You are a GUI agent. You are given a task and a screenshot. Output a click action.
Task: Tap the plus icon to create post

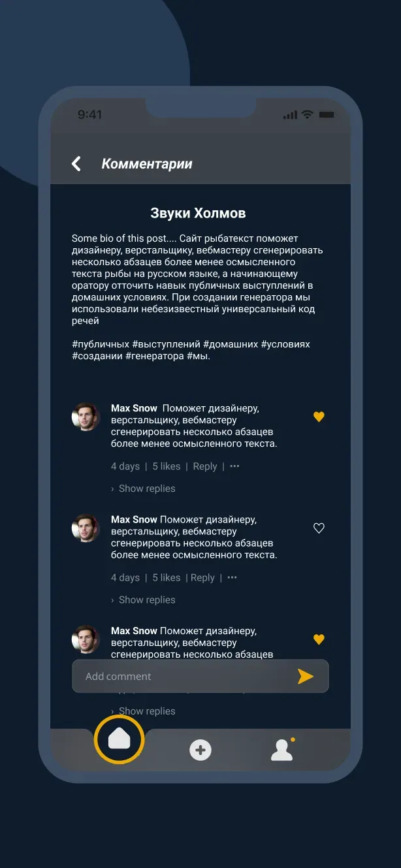pos(200,750)
